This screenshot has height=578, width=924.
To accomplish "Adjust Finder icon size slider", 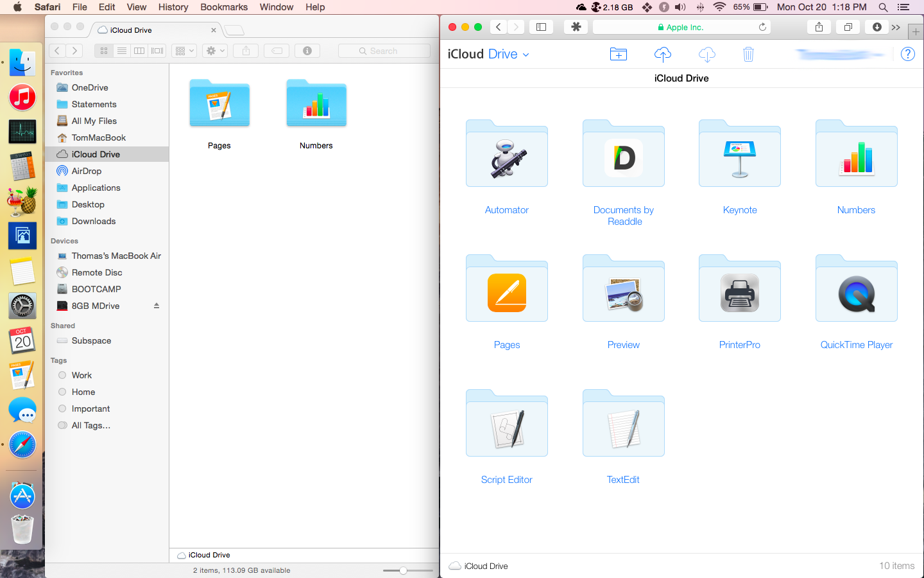I will click(x=403, y=570).
